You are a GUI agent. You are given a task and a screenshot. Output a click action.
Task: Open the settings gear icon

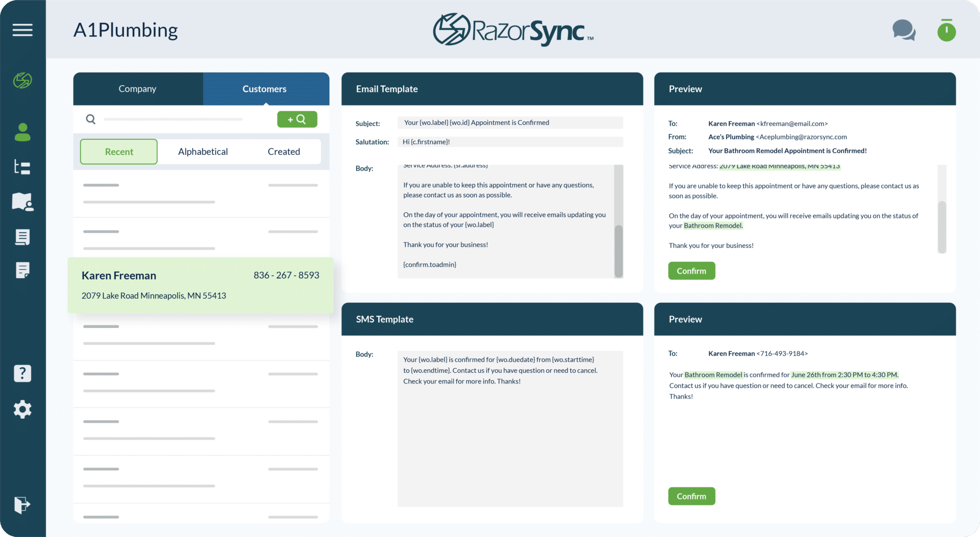click(x=22, y=409)
